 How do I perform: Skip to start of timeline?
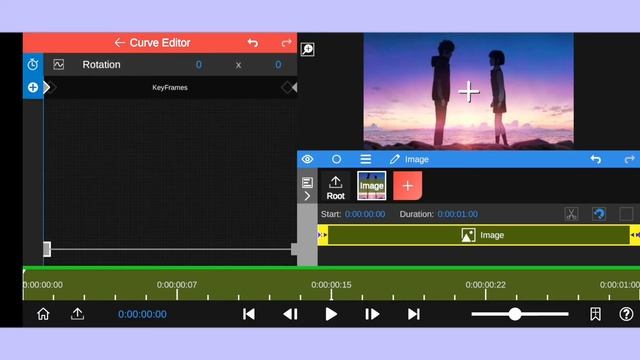[249, 314]
